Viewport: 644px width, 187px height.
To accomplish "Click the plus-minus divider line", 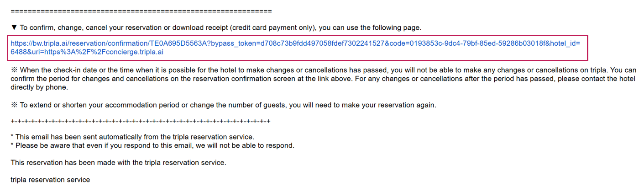I will click(141, 122).
